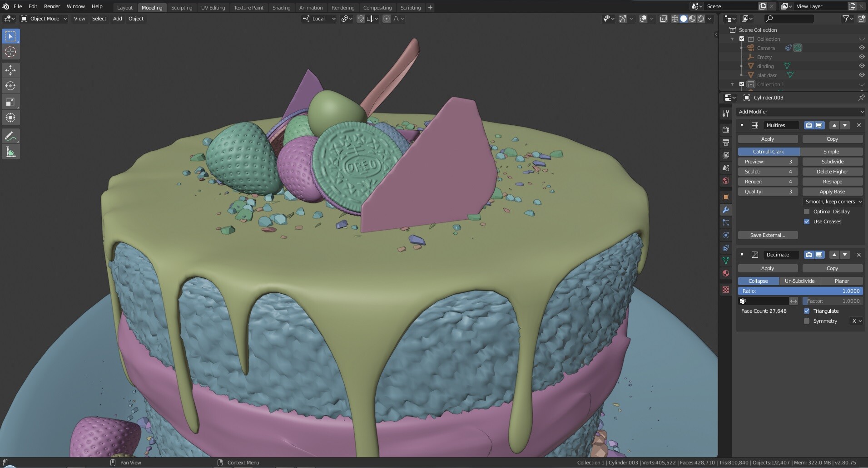Select the Move tool

[10, 70]
